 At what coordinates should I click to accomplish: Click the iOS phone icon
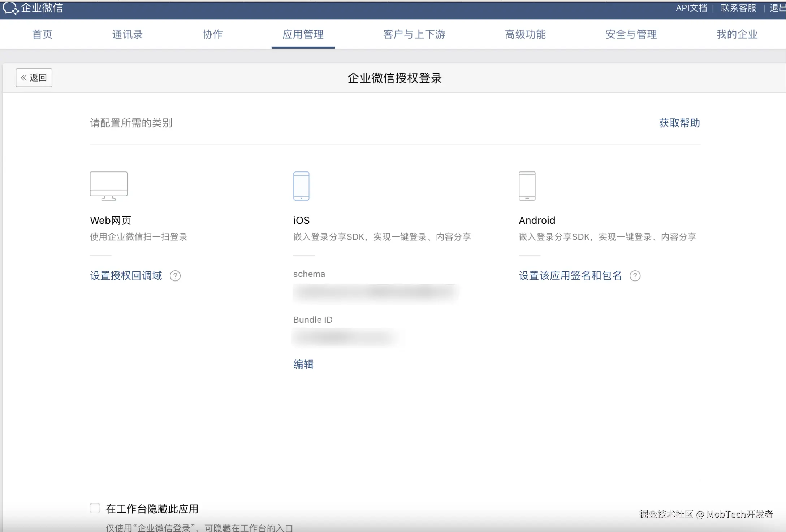click(x=301, y=186)
